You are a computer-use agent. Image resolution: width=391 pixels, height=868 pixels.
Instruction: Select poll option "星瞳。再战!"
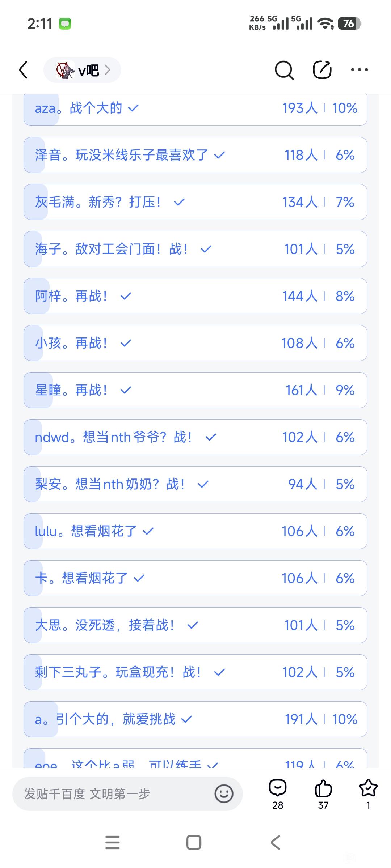pos(195,390)
